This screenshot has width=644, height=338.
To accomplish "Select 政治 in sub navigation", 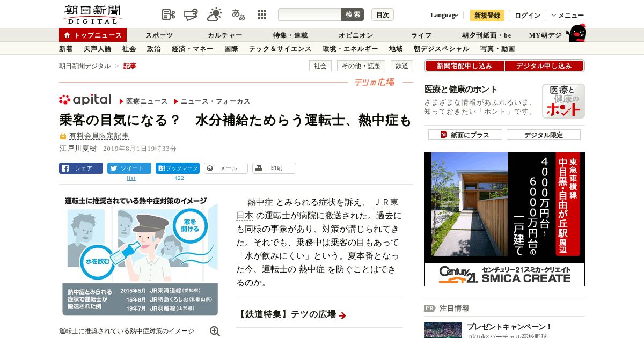I will click(x=153, y=49).
